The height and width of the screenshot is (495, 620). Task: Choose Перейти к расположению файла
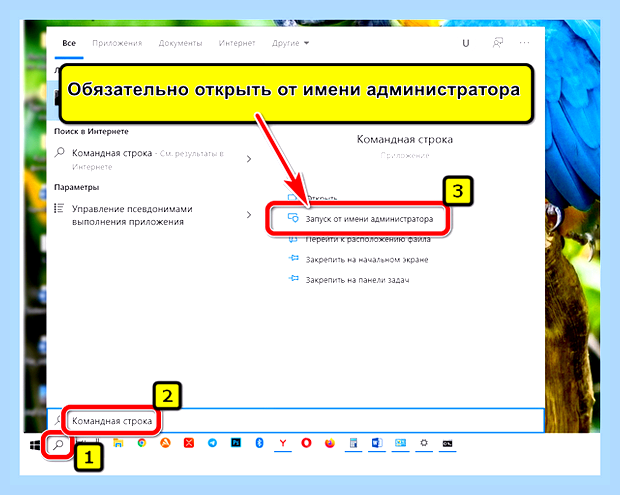point(368,240)
